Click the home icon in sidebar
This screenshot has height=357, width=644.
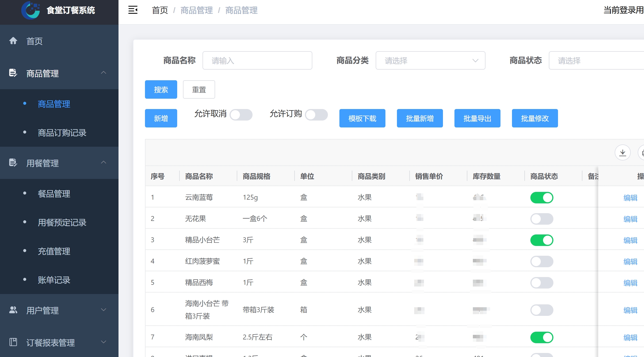pyautogui.click(x=13, y=41)
